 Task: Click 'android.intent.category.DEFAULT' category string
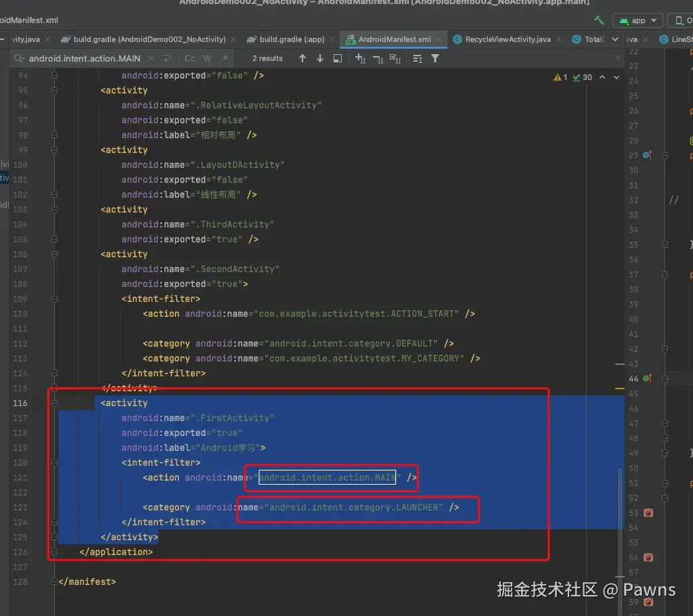351,344
